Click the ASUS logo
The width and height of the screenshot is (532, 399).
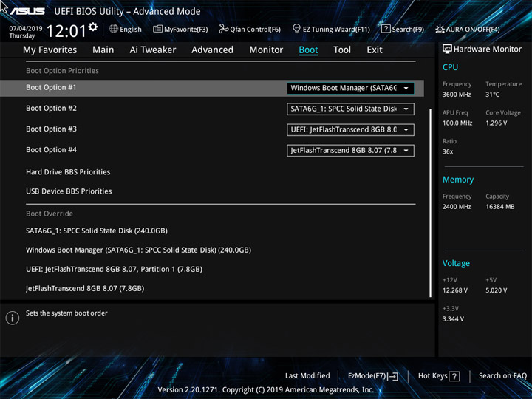[27, 11]
